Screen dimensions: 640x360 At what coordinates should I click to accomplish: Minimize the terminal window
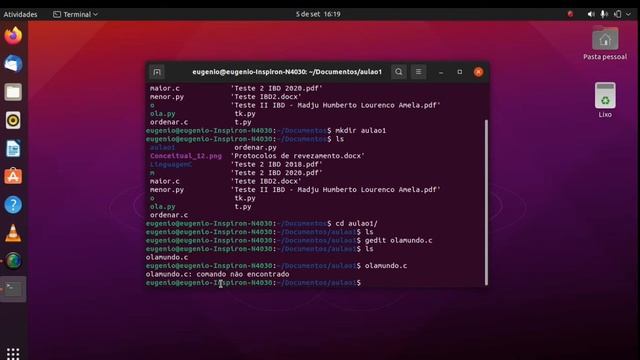pyautogui.click(x=441, y=72)
